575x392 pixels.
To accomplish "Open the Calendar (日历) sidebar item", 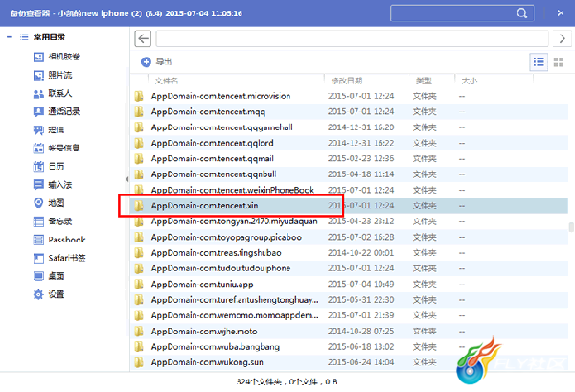I will pyautogui.click(x=49, y=167).
